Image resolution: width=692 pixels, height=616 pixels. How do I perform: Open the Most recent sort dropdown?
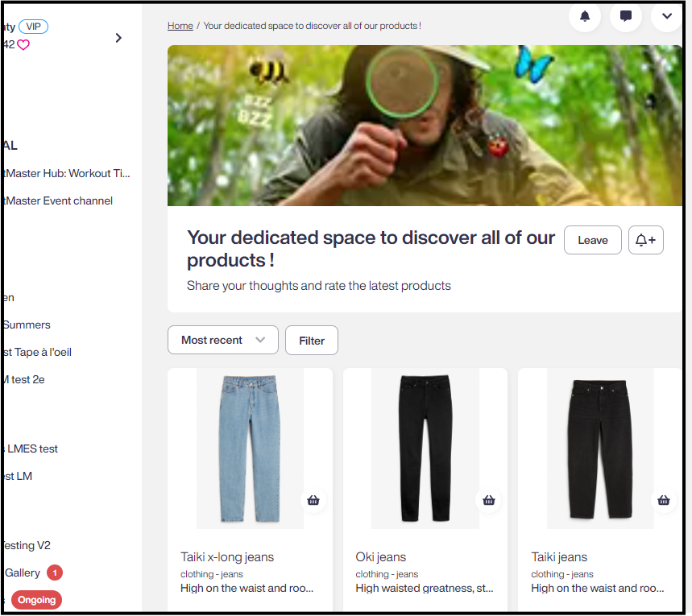pyautogui.click(x=222, y=340)
